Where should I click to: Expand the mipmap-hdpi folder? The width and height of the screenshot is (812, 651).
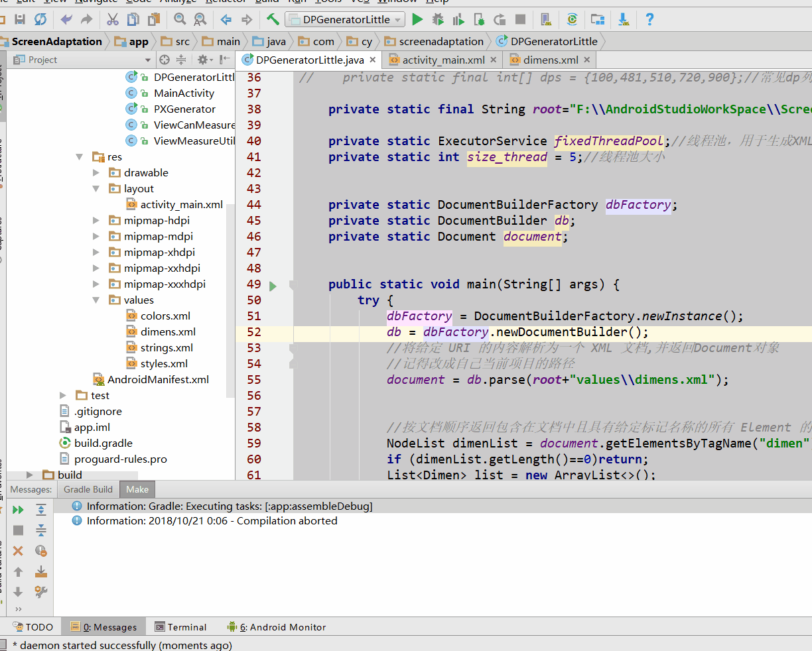(96, 221)
